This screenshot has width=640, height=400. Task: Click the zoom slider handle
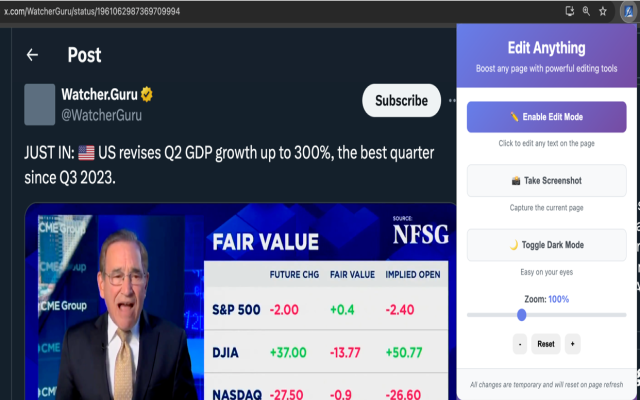point(521,314)
